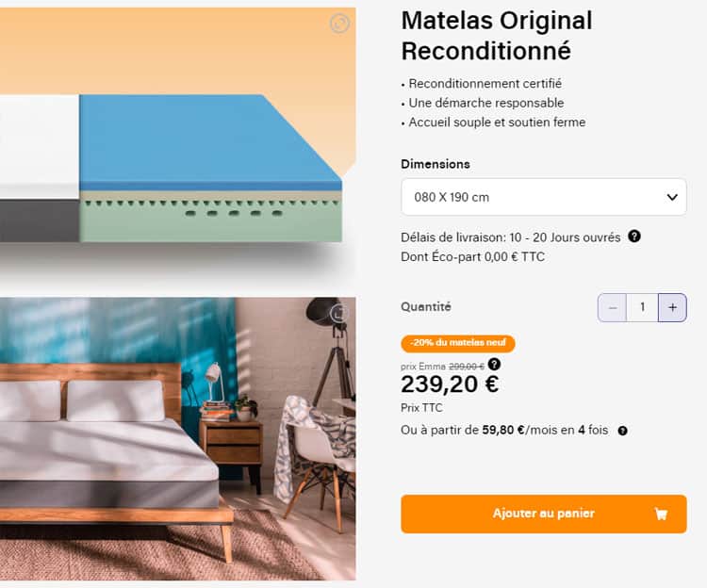Click the chevron arrow of the Dimensions selector

click(672, 197)
